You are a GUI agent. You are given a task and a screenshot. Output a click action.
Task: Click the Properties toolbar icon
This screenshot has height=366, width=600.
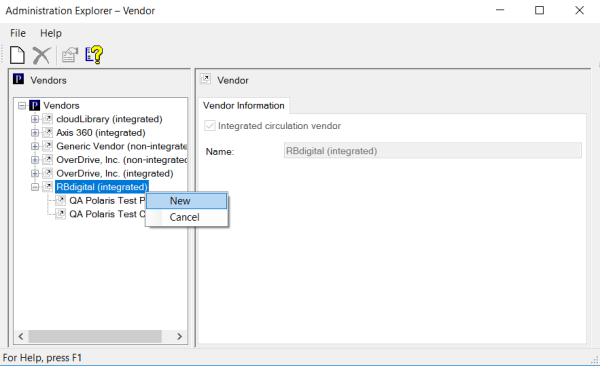point(70,55)
